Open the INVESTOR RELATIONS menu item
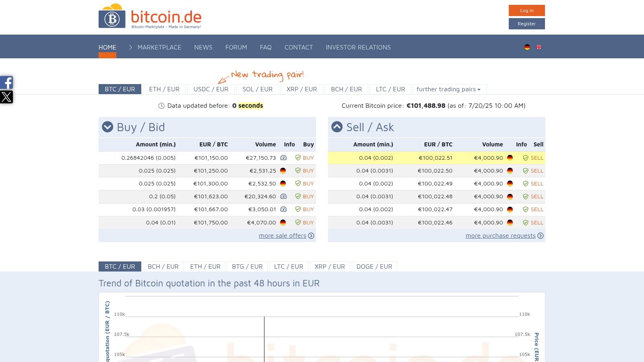The height and width of the screenshot is (362, 644). 358,47
